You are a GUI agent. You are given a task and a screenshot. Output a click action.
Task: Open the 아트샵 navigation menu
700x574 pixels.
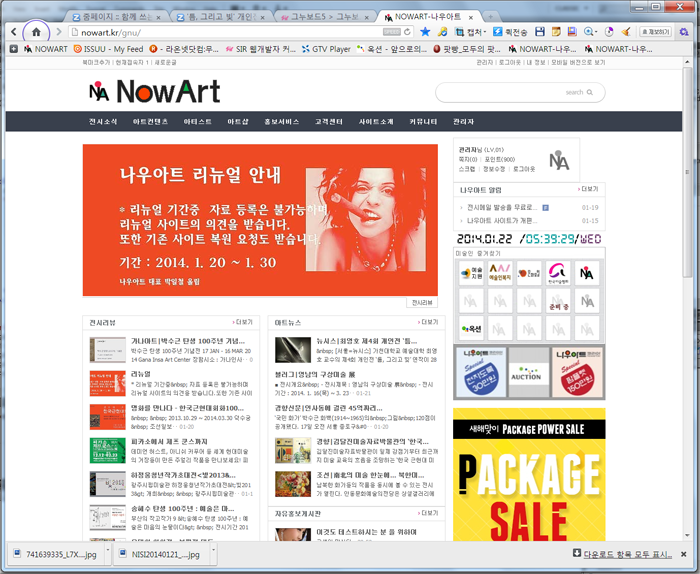238,121
